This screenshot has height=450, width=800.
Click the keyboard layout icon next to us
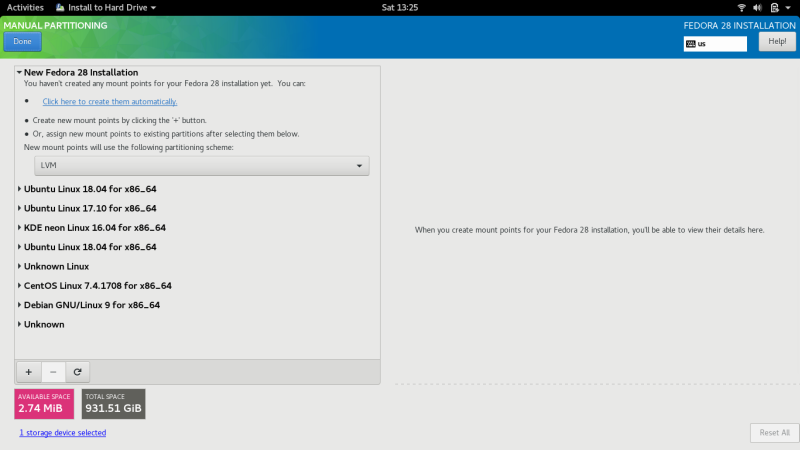coord(691,44)
